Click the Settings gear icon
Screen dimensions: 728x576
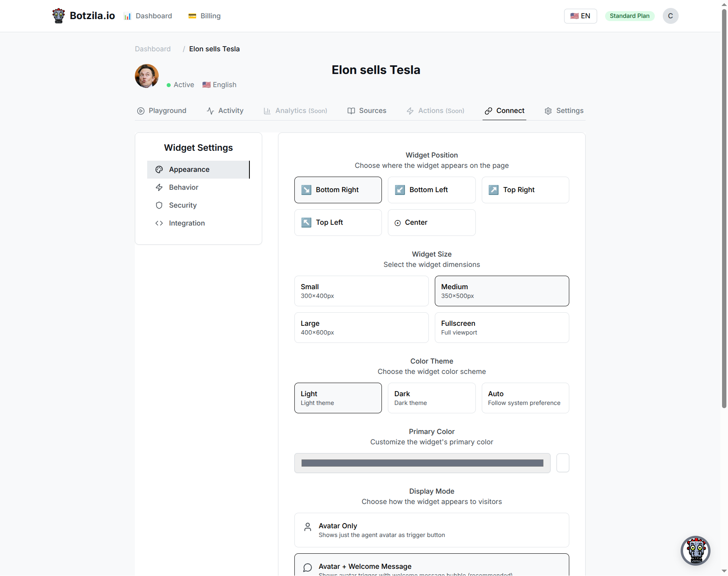(x=548, y=111)
